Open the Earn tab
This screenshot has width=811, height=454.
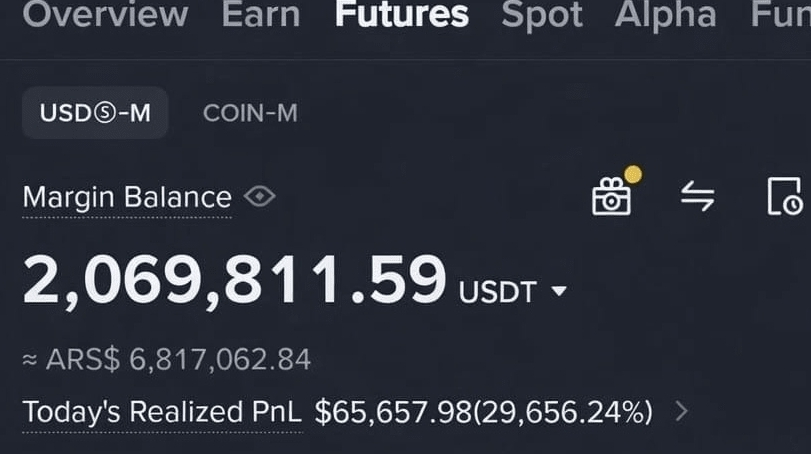pos(261,14)
